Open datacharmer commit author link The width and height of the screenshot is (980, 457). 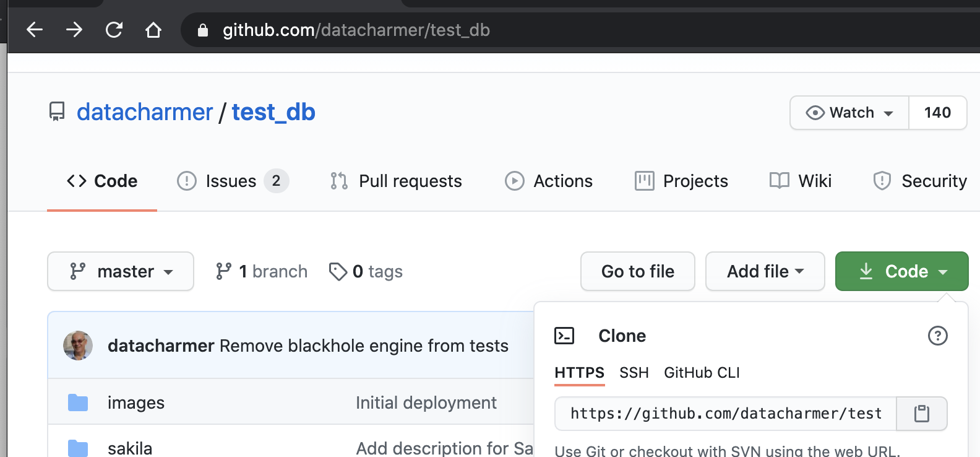pyautogui.click(x=161, y=346)
